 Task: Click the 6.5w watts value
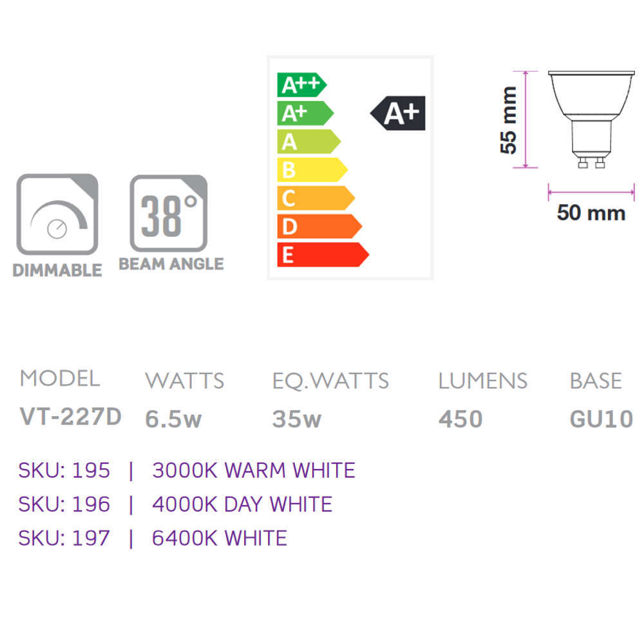173,419
